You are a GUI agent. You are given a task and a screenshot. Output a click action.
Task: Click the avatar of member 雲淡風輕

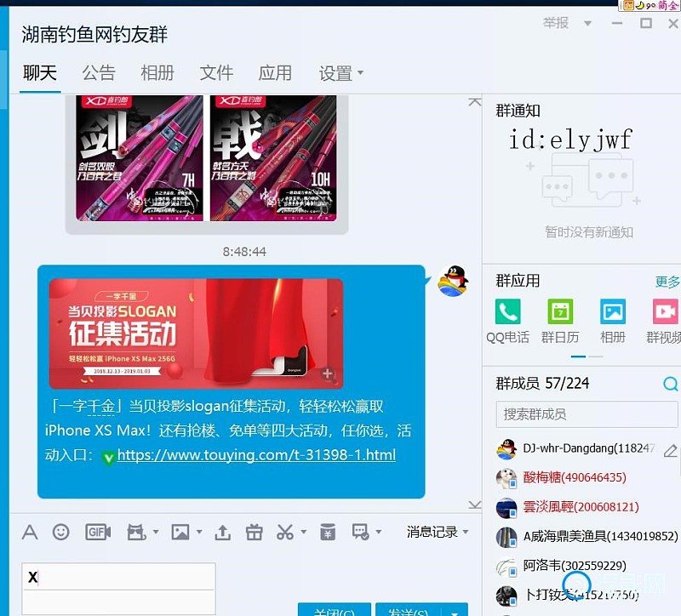click(506, 508)
